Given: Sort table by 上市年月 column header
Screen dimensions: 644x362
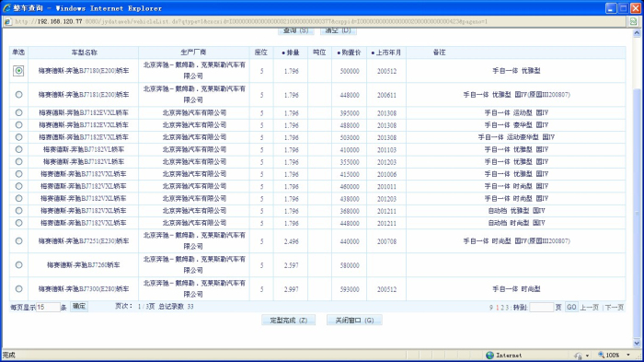Looking at the screenshot, I should (386, 53).
